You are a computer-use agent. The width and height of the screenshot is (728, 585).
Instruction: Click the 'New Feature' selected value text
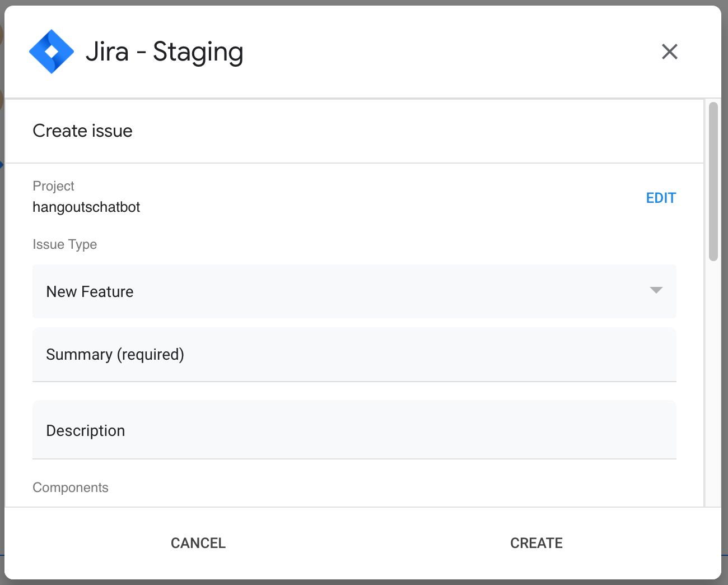90,291
